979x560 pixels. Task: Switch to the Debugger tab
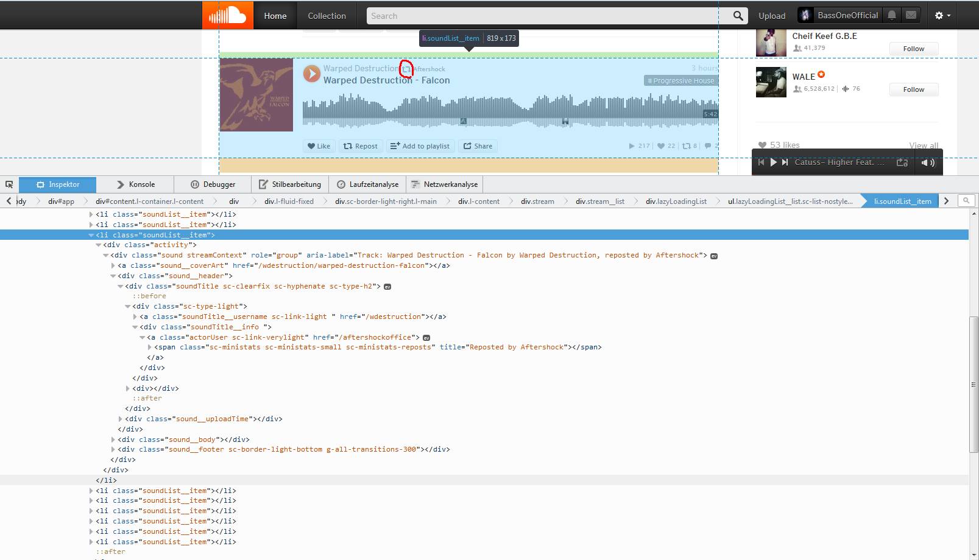[213, 184]
